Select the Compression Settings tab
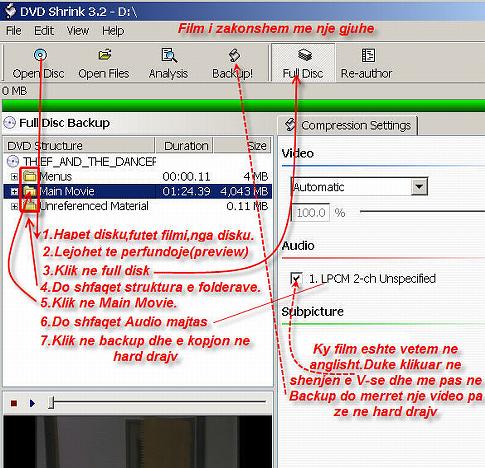485x468 pixels. tap(348, 125)
